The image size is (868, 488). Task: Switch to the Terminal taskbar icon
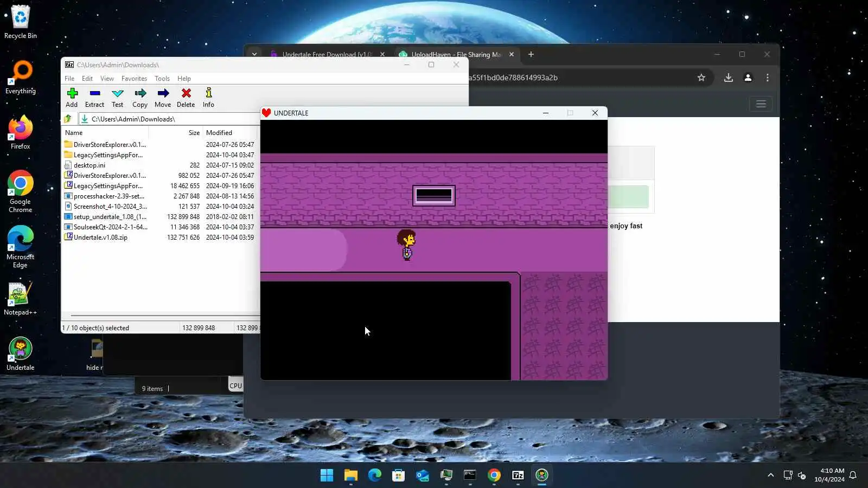click(470, 476)
